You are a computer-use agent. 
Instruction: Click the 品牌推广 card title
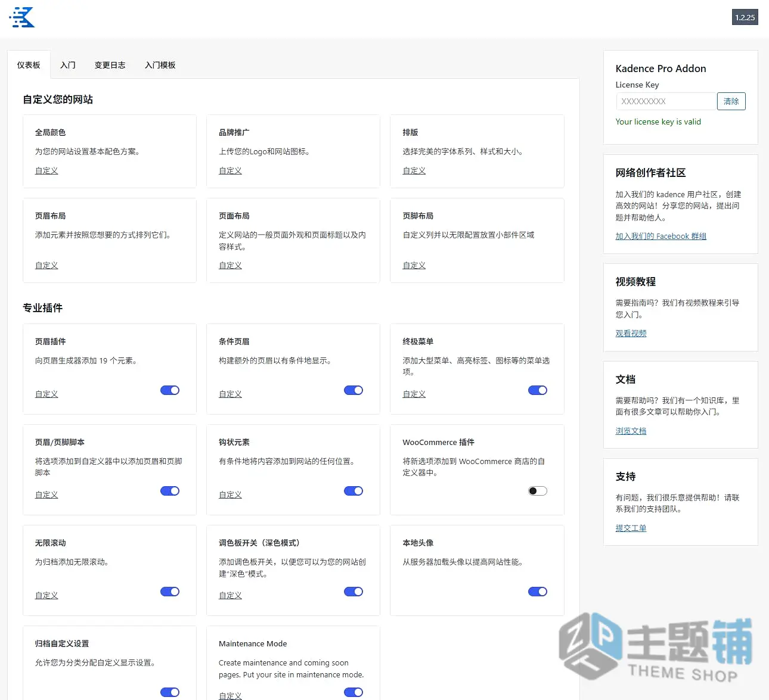point(234,132)
